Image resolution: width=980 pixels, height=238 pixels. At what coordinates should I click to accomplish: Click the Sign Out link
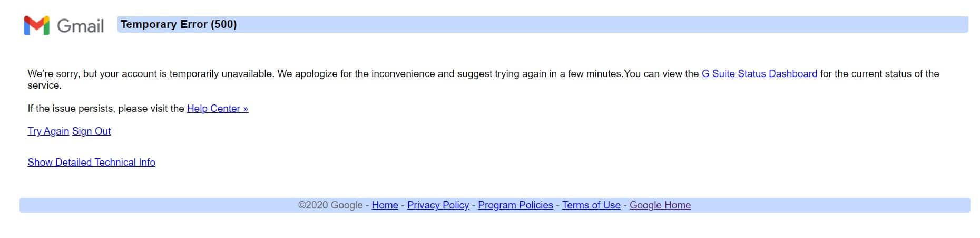[92, 131]
